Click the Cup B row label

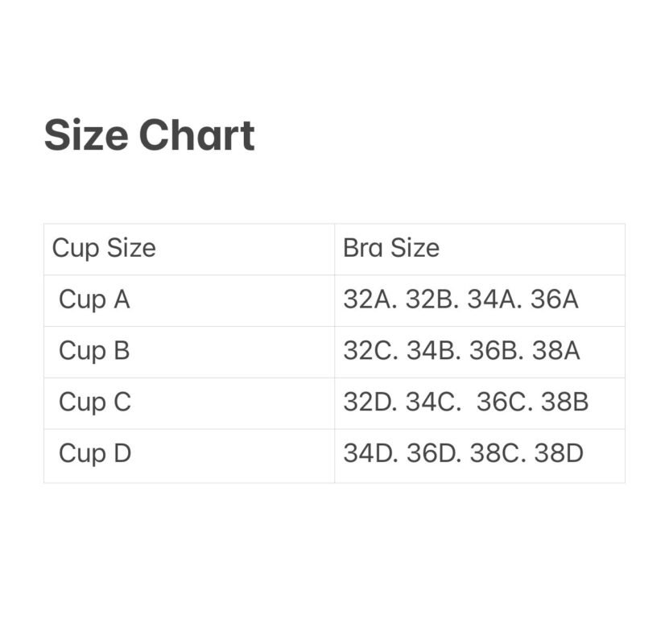[94, 351]
